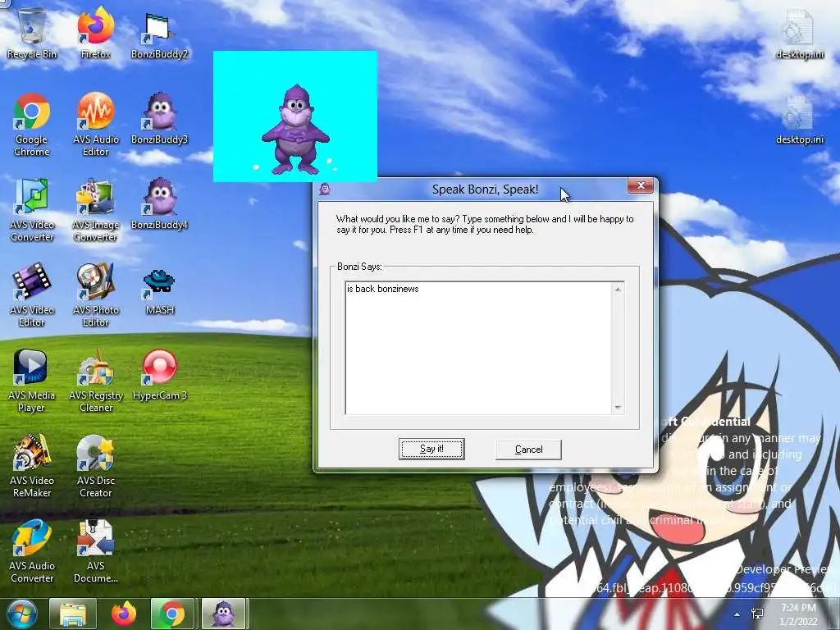Select the upper desktop.ini file

[x=799, y=33]
